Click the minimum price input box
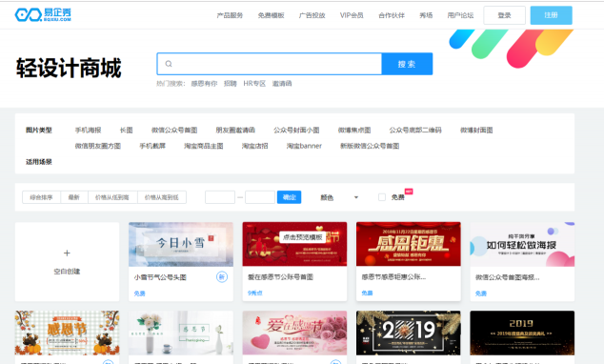This screenshot has height=364, width=604. coord(220,197)
